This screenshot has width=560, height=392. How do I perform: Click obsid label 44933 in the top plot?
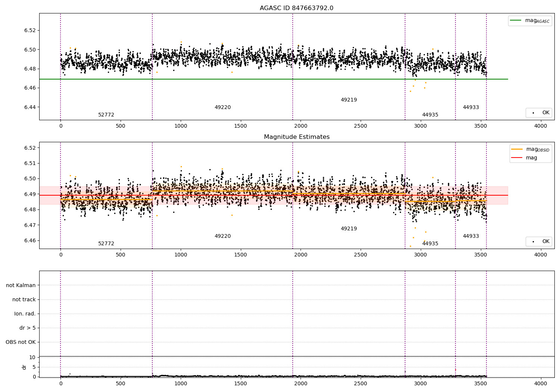tap(471, 108)
